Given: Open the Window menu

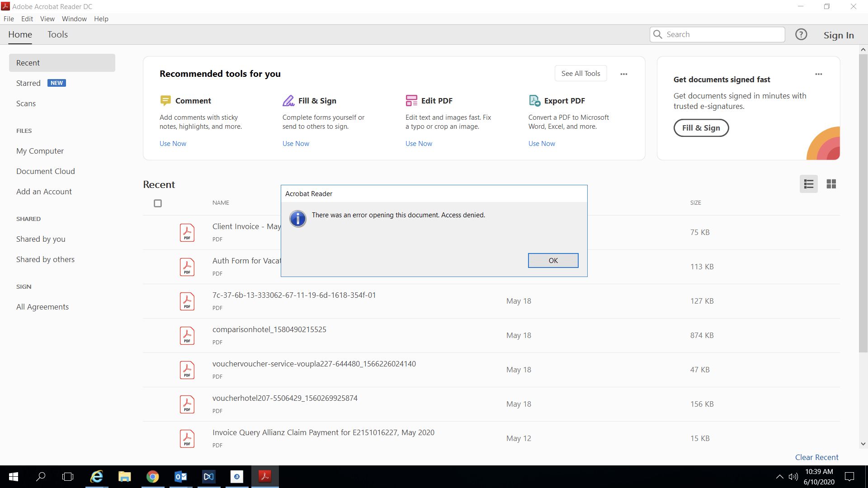Looking at the screenshot, I should (74, 19).
